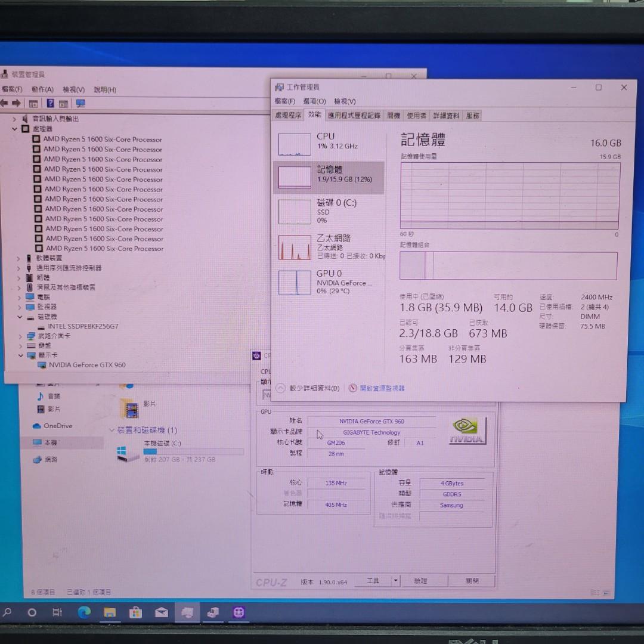Click the forward arrow in Device Manager toolbar
The width and height of the screenshot is (644, 644).
(x=16, y=103)
